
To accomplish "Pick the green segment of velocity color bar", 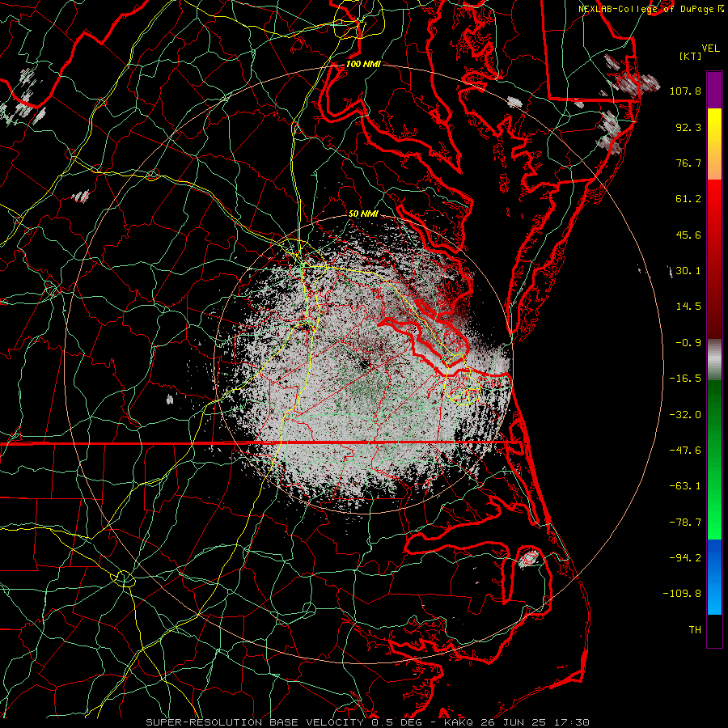I will (x=714, y=459).
